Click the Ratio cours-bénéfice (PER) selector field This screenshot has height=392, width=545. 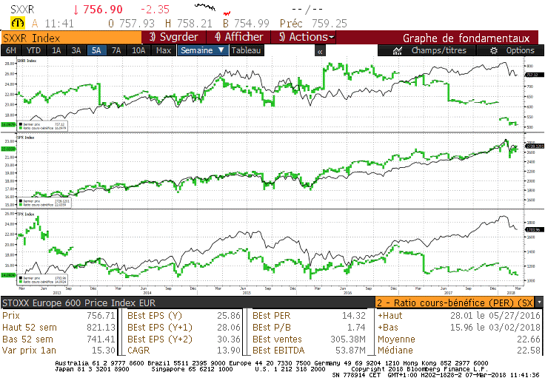click(455, 303)
